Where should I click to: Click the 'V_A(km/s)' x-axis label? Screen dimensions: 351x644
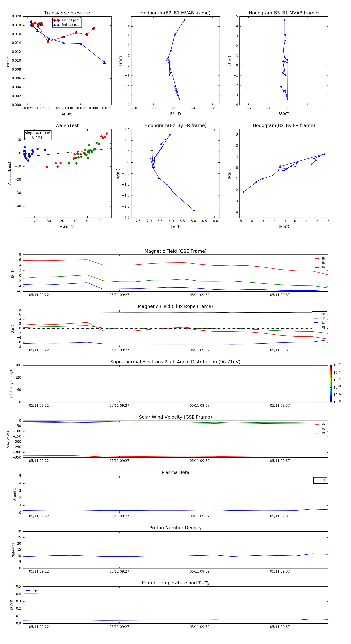[67, 227]
